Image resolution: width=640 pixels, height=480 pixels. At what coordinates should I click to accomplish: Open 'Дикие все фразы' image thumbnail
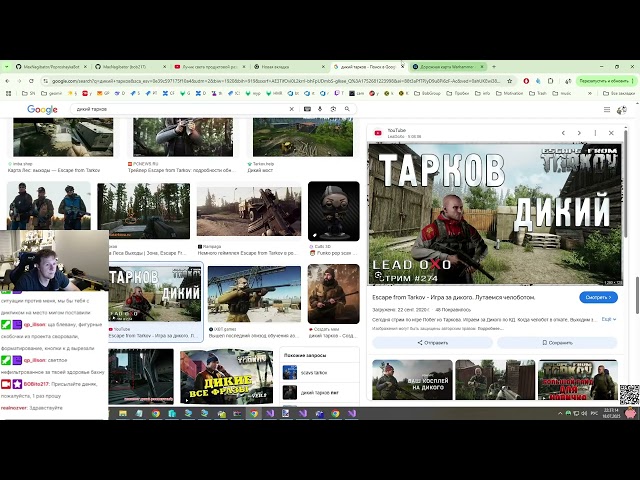coord(227,376)
